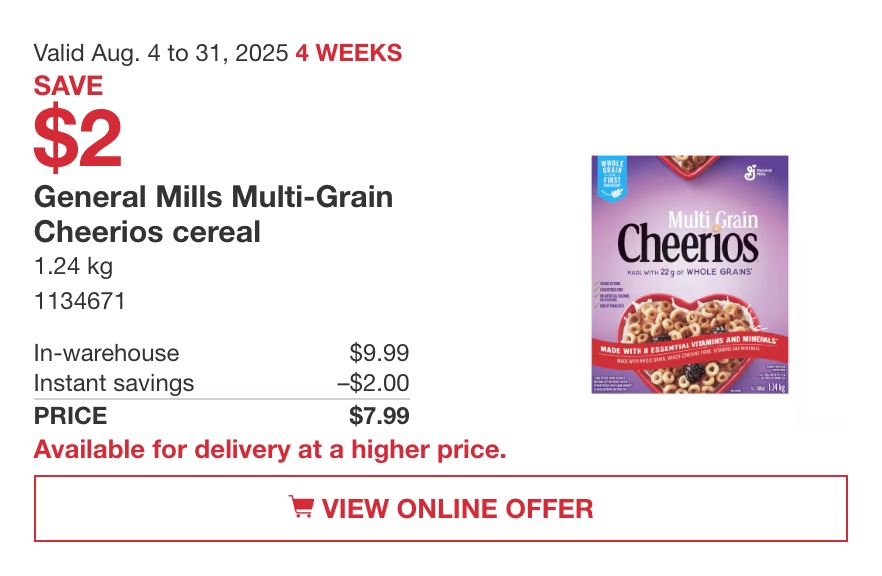Click the Valid Aug. 4 to 31 date text
Viewport: 882px width, 576px height.
pos(161,53)
